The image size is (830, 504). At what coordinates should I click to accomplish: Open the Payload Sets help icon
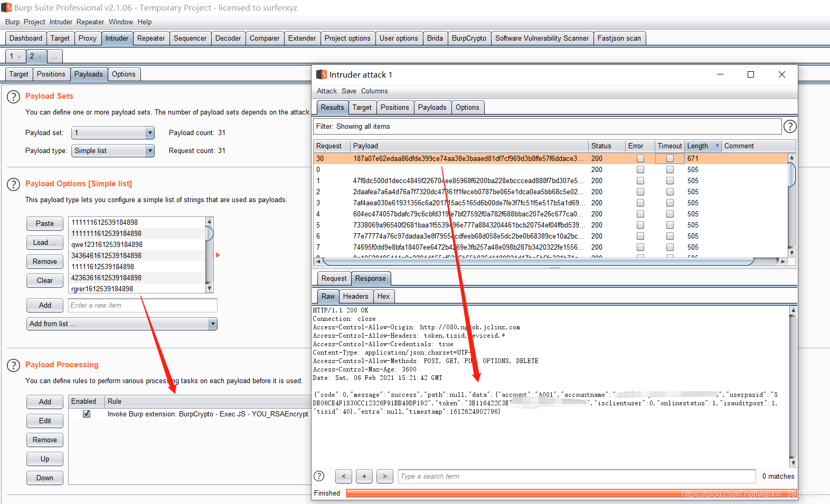[x=13, y=97]
